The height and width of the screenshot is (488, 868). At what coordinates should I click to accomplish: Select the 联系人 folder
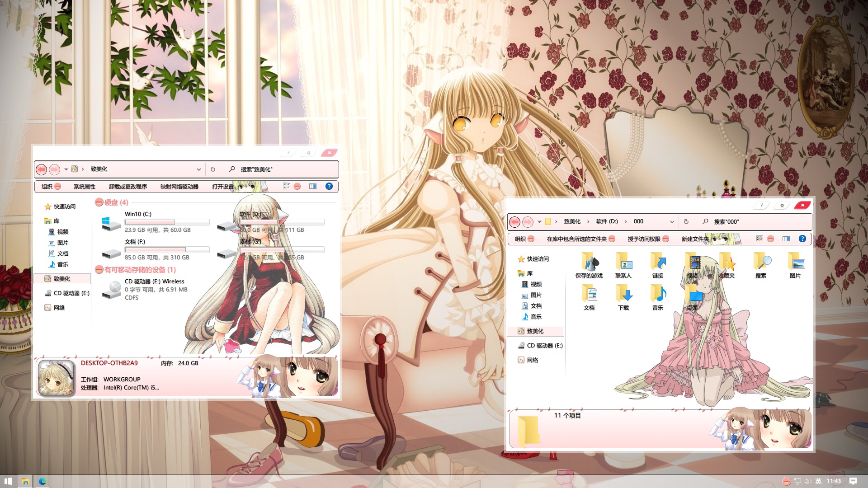(623, 265)
